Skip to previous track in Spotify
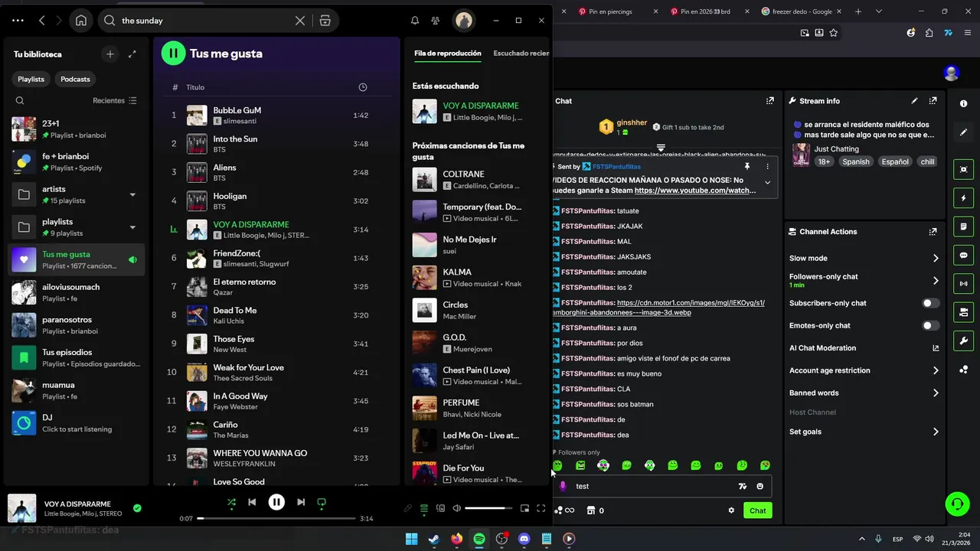Viewport: 980px width, 551px height. (x=252, y=502)
